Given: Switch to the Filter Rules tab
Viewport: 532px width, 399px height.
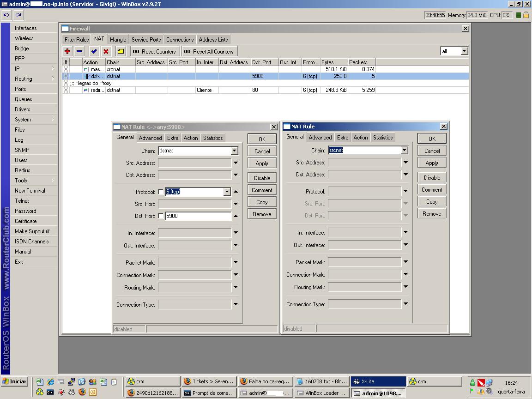Looking at the screenshot, I should point(76,40).
